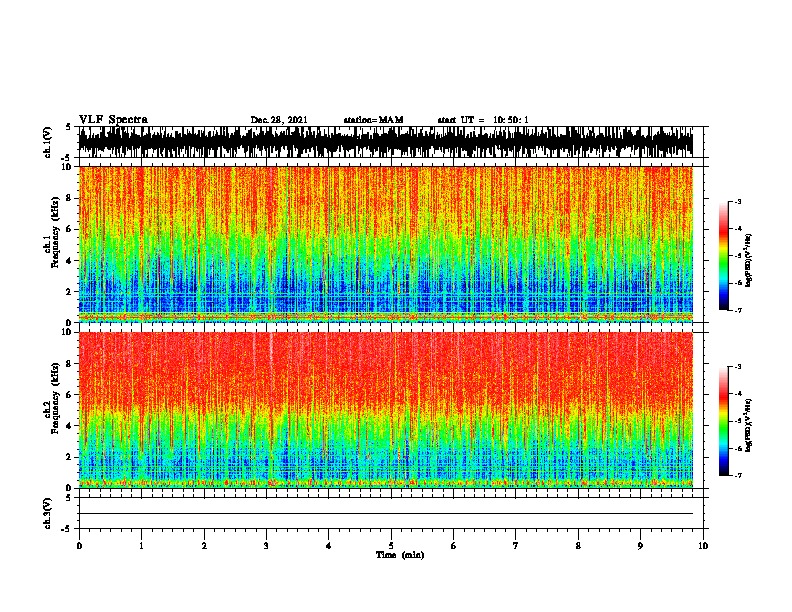Click inside the ch.1 frequency spectrogram panel
The image size is (792, 612).
(386, 244)
